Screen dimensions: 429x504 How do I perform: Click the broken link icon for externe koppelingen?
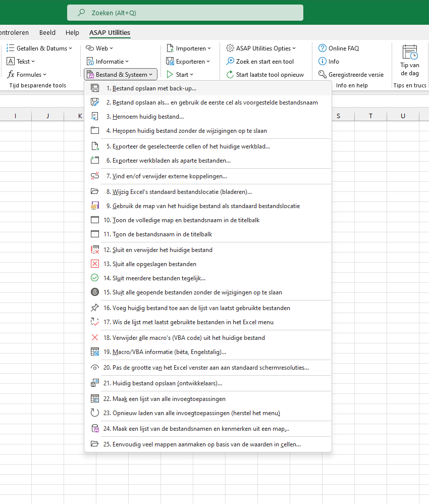(95, 176)
